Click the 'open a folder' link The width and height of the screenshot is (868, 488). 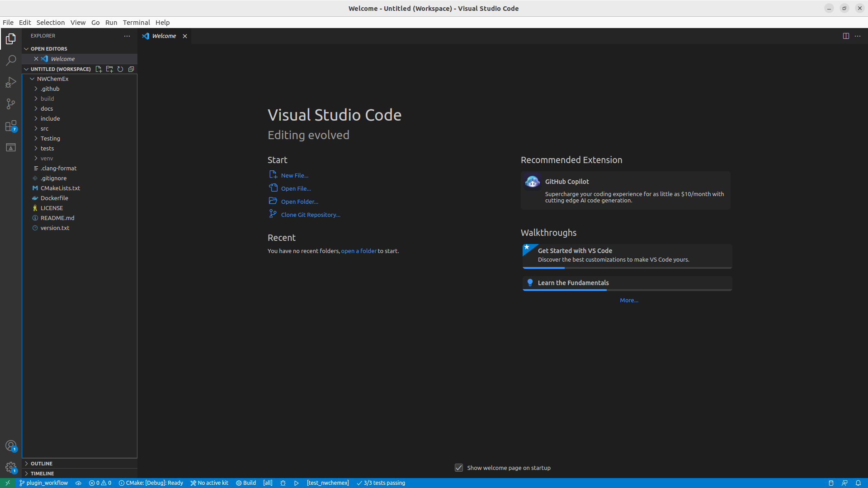point(359,251)
